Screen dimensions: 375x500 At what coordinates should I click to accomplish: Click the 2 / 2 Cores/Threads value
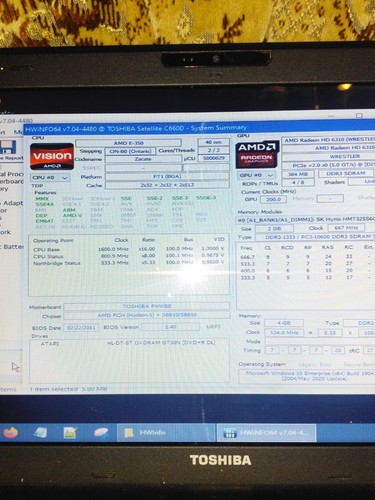coord(213,150)
